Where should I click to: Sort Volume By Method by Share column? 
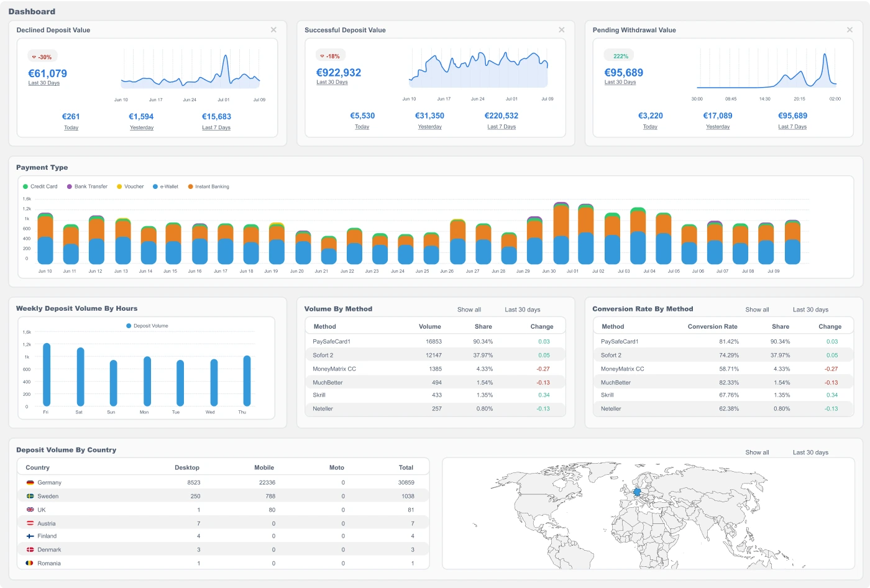coord(483,326)
